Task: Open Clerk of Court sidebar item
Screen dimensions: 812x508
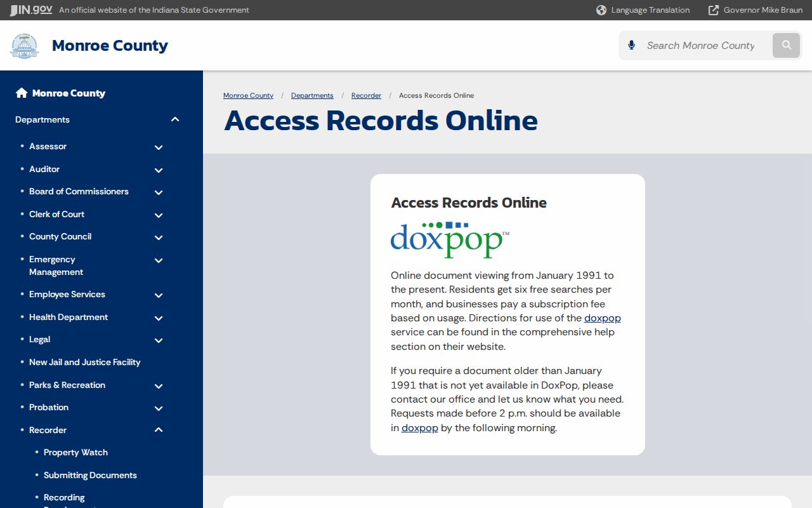Action: pos(56,214)
